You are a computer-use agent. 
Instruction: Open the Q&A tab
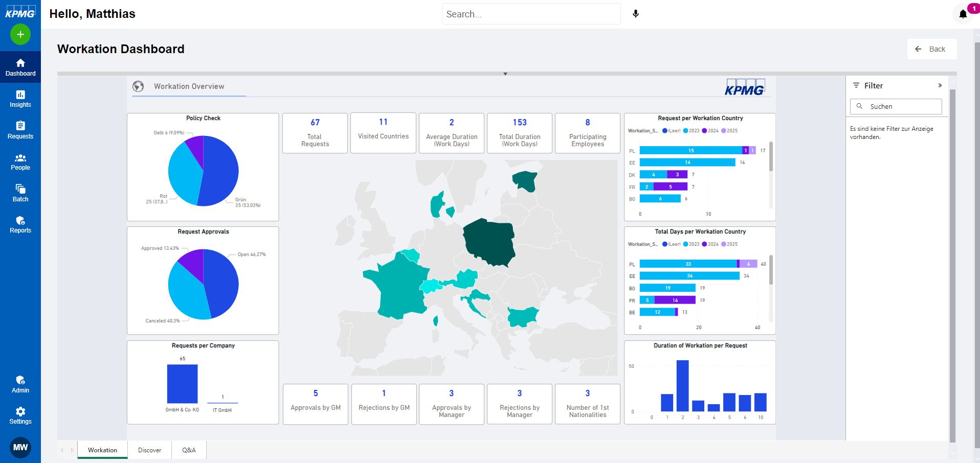(x=189, y=450)
